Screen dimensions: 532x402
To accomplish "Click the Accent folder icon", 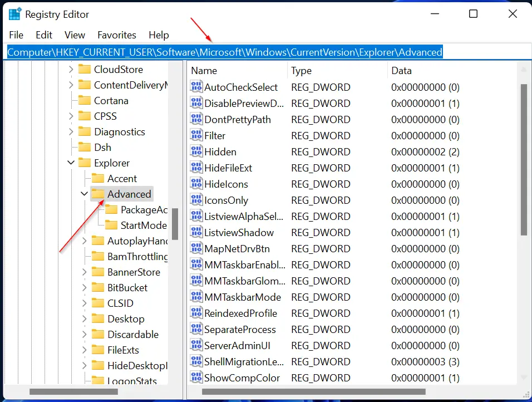I will tap(98, 178).
